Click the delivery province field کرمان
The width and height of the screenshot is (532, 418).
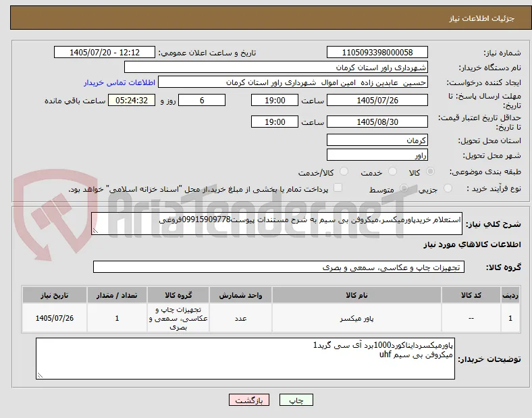click(x=377, y=140)
